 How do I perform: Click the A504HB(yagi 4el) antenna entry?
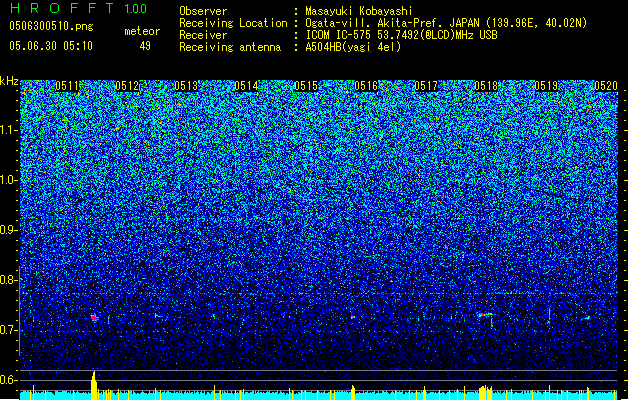pos(353,47)
